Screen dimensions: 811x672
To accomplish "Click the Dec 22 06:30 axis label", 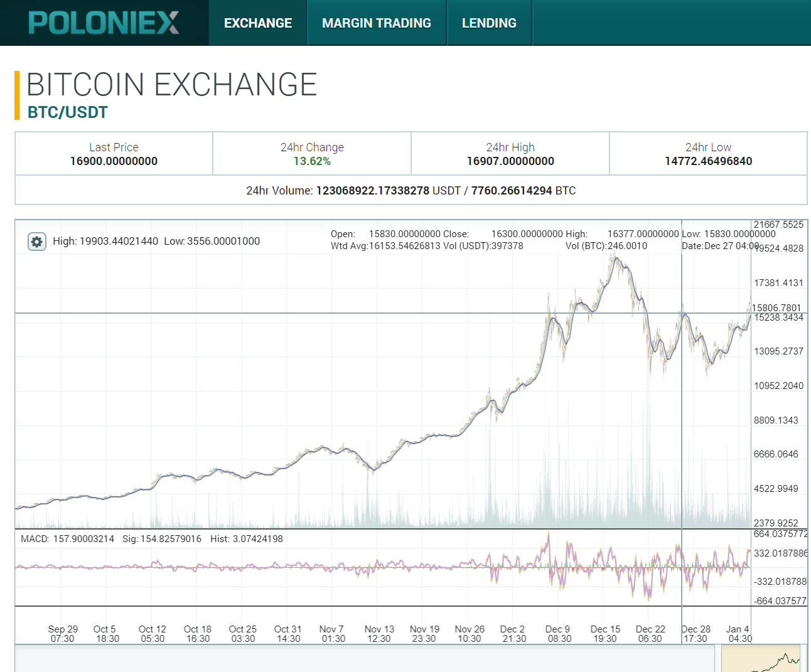I will point(650,634).
